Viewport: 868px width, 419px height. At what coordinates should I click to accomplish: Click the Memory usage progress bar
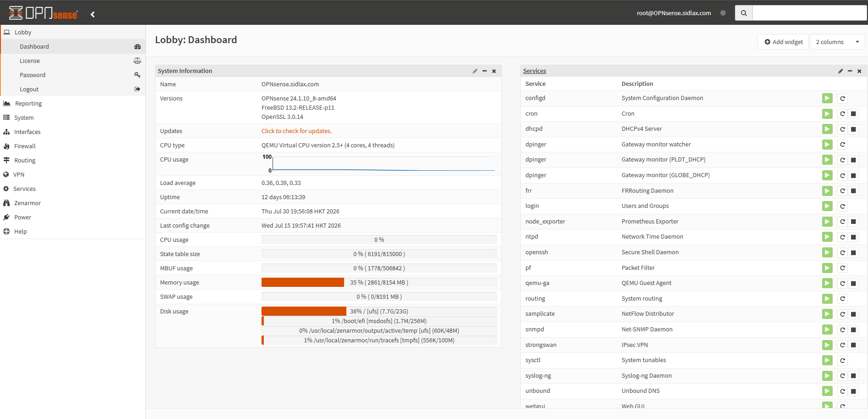(x=379, y=282)
